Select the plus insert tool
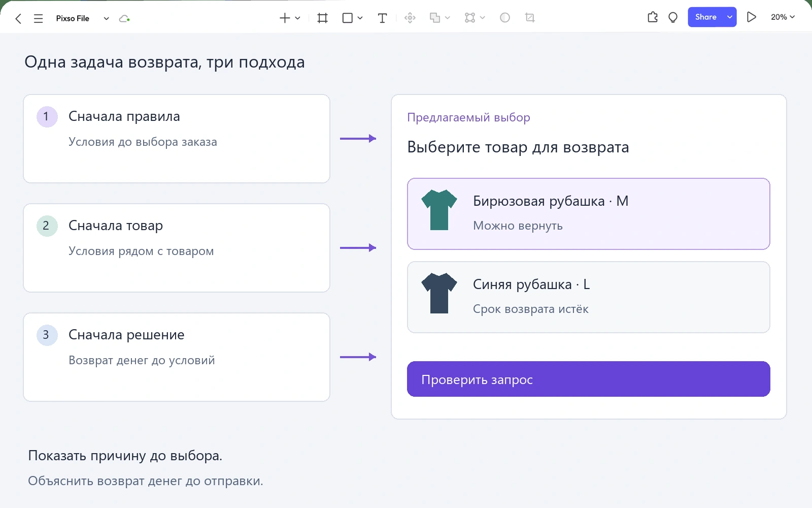This screenshot has width=812, height=508. 285,18
